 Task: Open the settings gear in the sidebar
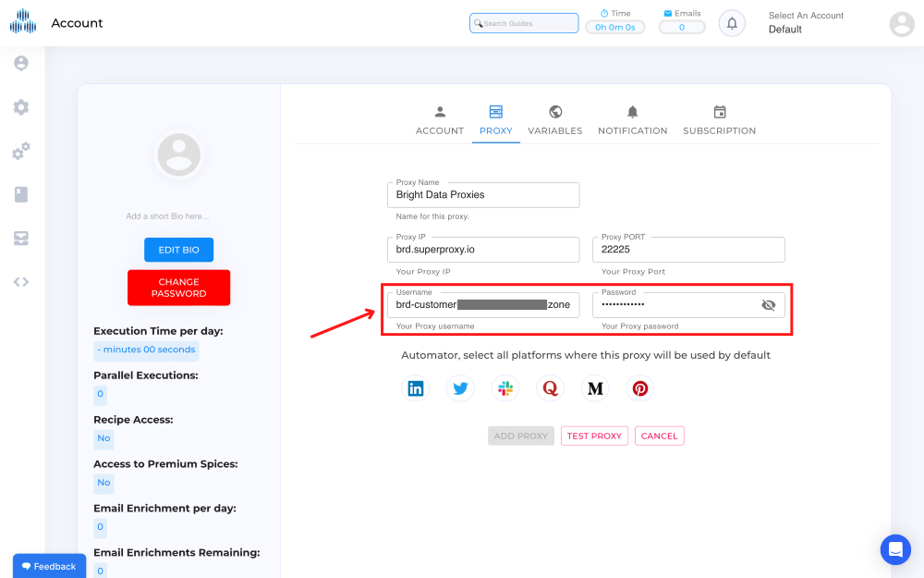(x=20, y=107)
